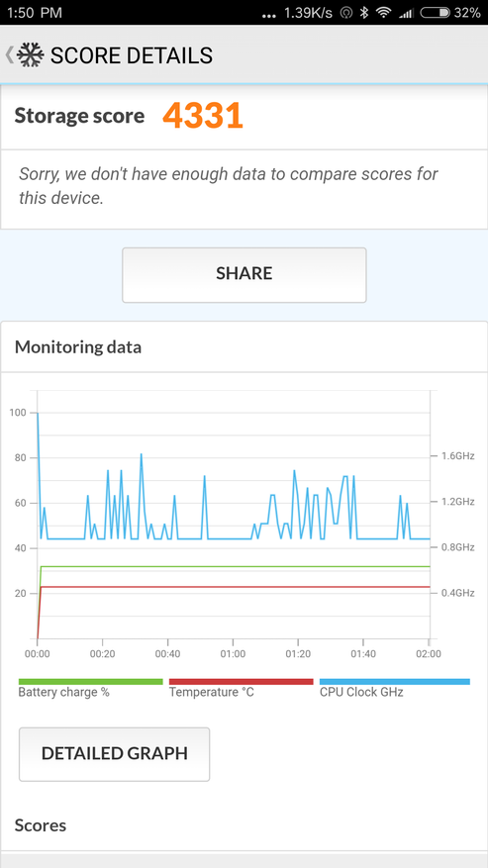Tap the monitoring chart's 01:00 time marker
488x868 pixels.
point(233,654)
